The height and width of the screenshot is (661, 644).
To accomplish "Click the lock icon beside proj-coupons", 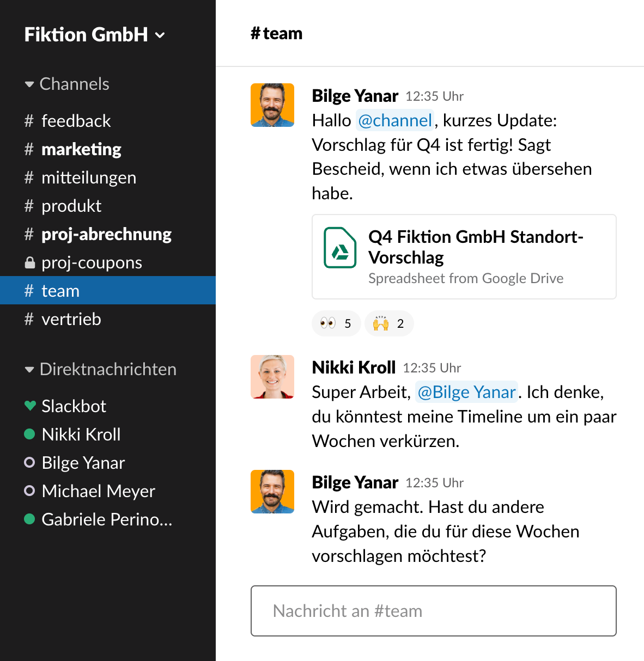I will 30,263.
